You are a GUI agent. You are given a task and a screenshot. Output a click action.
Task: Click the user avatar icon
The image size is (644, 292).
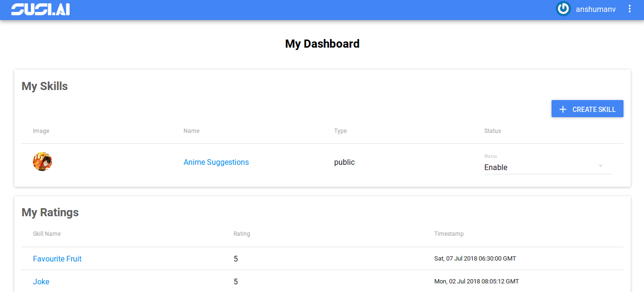click(563, 9)
